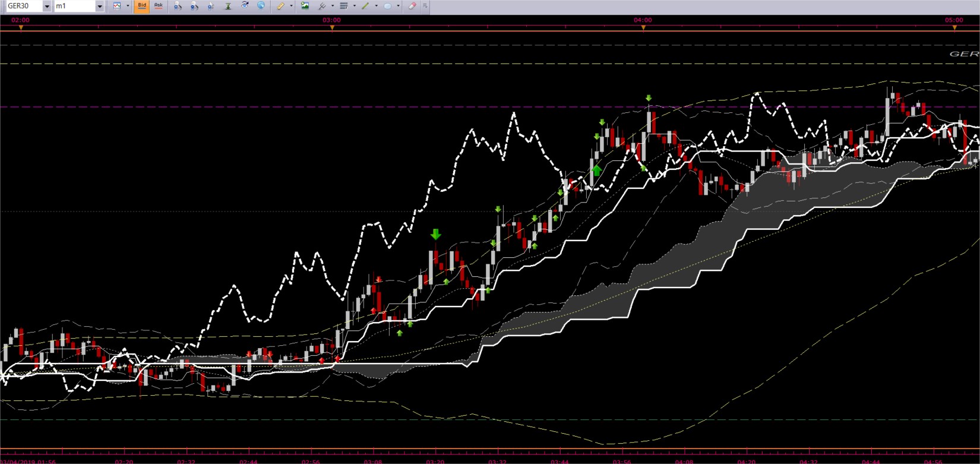Open the GER30 instrument dropdown
980x464 pixels.
pyautogui.click(x=47, y=6)
